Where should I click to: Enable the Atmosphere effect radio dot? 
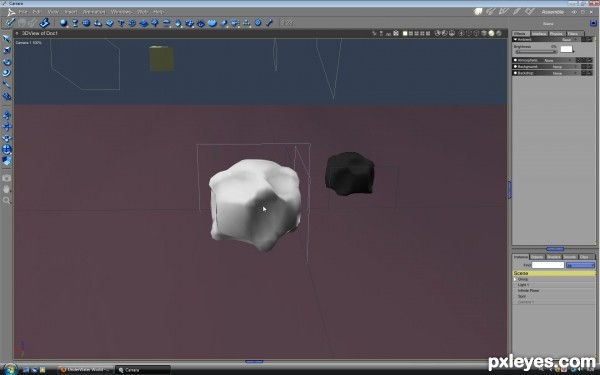point(515,60)
